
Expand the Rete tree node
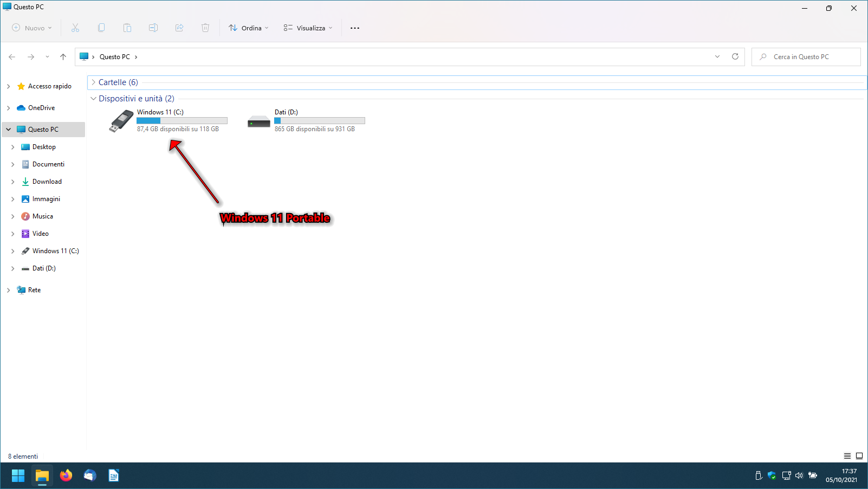point(8,290)
